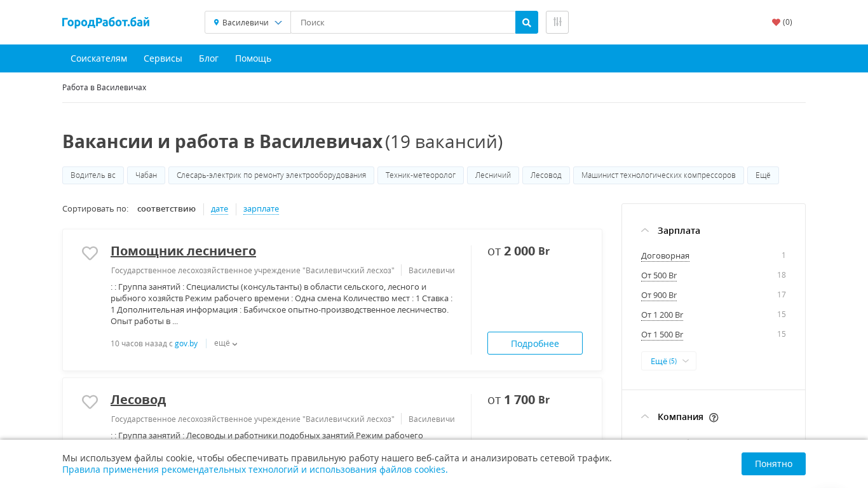Viewport: 868px width, 488px height.
Task: Favorite the Помощник лесничего vacancy
Action: [90, 253]
